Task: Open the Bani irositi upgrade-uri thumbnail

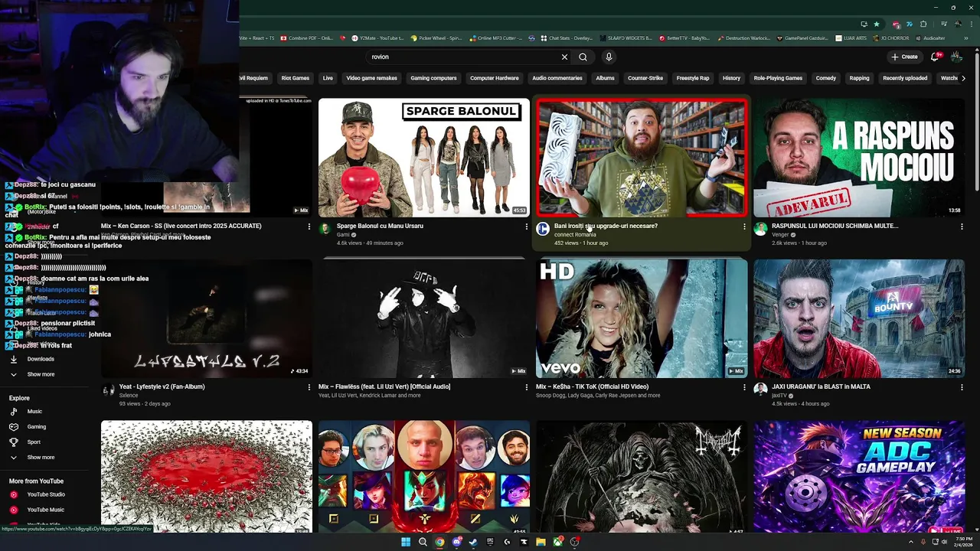Action: pos(642,158)
